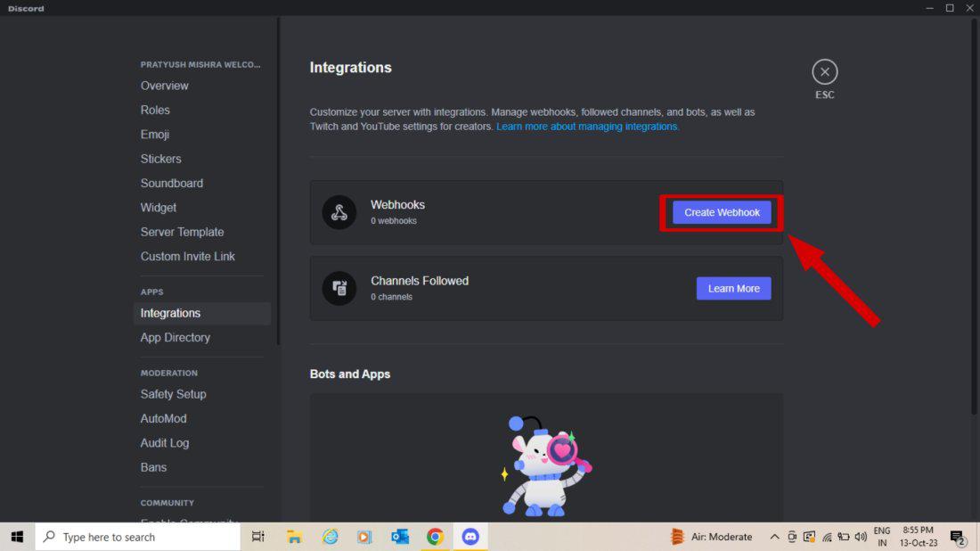
Task: Click the 8:55 PM clock
Action: pyautogui.click(x=919, y=530)
